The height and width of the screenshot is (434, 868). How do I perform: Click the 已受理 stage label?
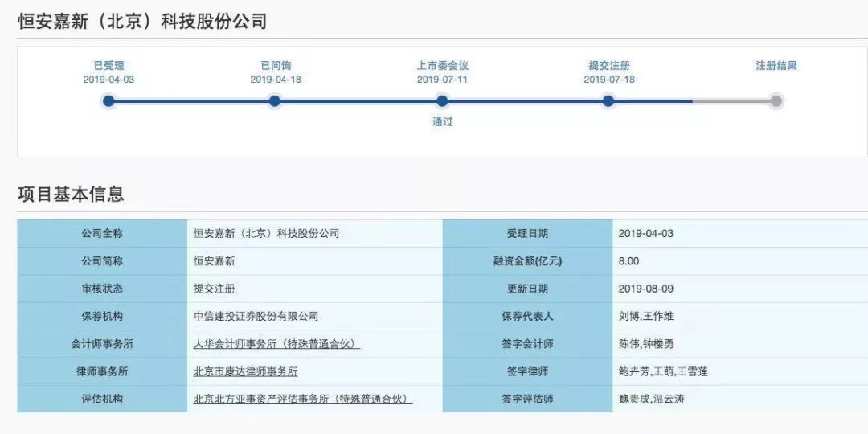[x=109, y=66]
